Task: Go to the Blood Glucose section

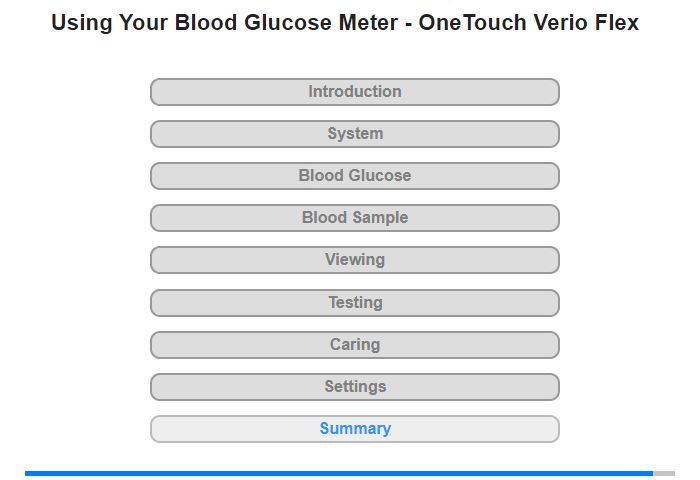Action: (354, 176)
